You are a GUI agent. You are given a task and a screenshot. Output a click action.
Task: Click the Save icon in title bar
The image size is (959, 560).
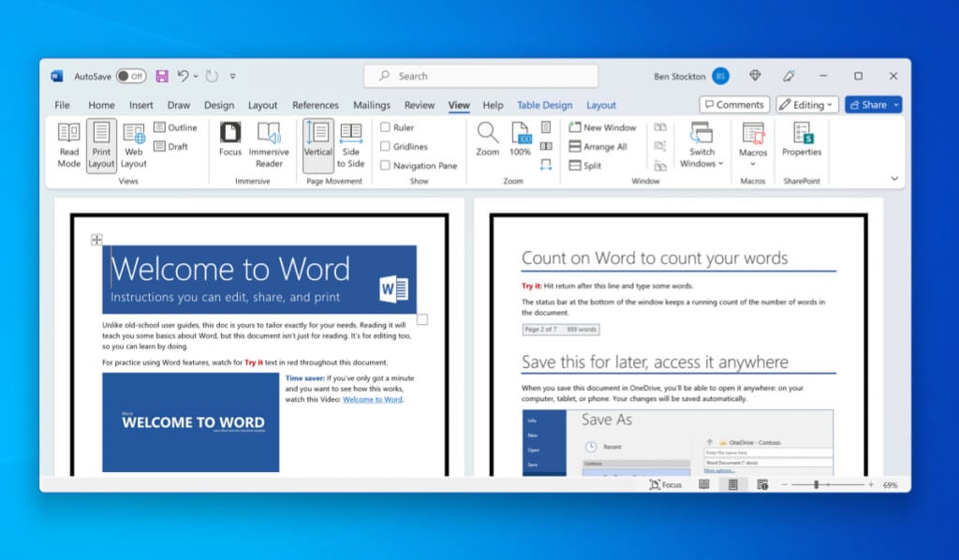tap(162, 76)
